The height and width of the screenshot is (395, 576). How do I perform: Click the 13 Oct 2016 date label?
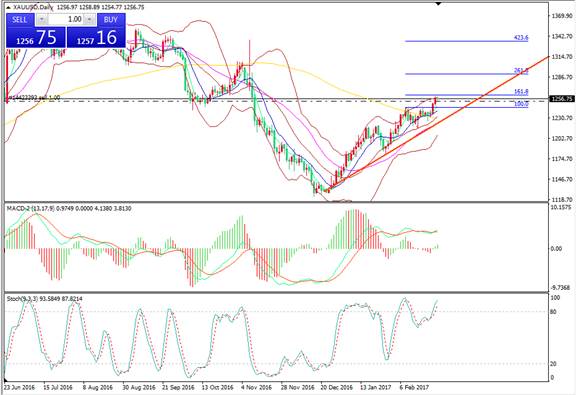[x=217, y=388]
